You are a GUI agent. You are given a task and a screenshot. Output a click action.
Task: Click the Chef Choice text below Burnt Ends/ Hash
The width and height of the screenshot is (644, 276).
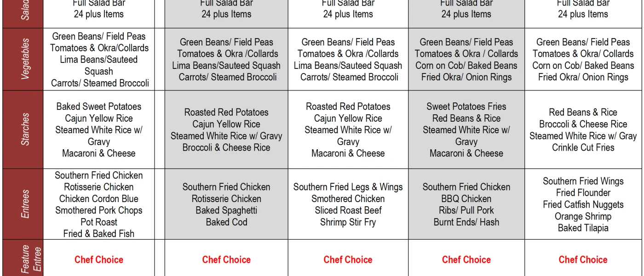466,259
